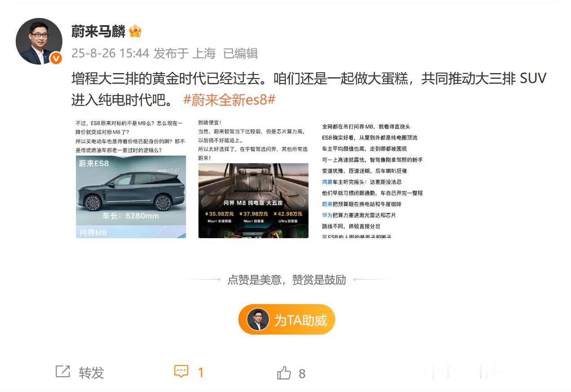Open the 蔚来ES8 car comparison image
This screenshot has height=392, width=571.
point(131,178)
